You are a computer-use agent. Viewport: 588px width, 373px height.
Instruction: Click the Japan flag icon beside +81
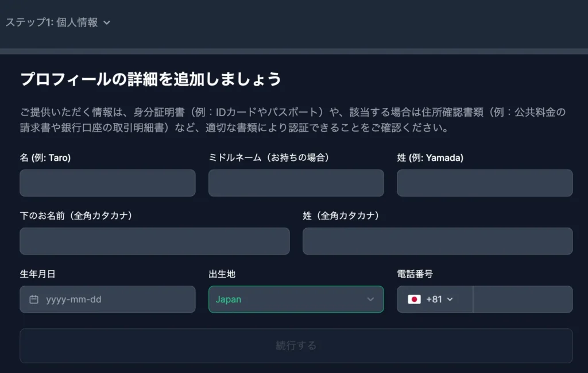[415, 299]
